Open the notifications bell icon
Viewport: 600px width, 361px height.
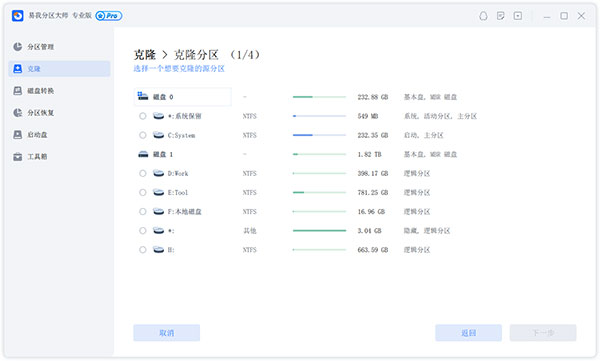pyautogui.click(x=483, y=16)
